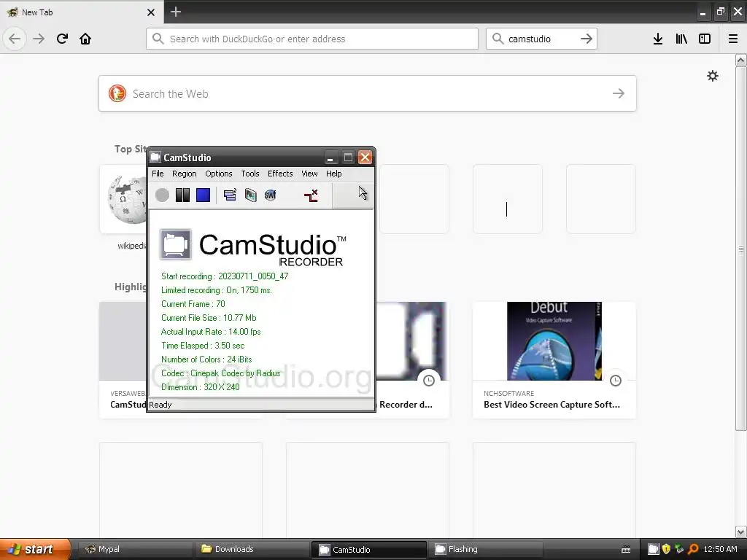The width and height of the screenshot is (747, 560).
Task: Open the Tools menu in CamStudio
Action: tap(250, 174)
